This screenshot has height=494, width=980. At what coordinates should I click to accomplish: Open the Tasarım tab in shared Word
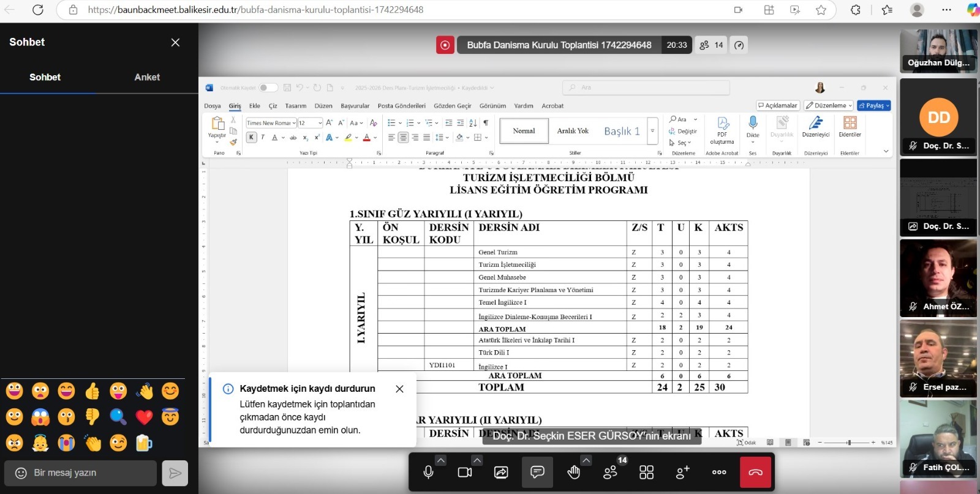pyautogui.click(x=296, y=106)
